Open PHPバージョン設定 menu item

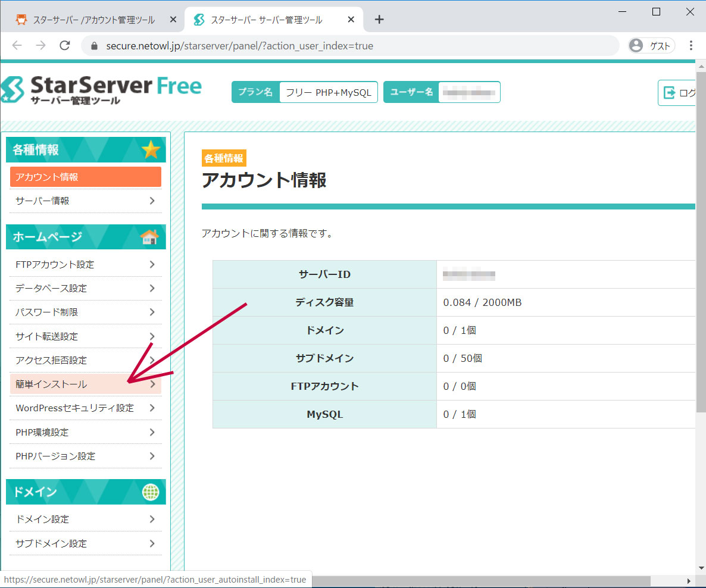[86, 456]
